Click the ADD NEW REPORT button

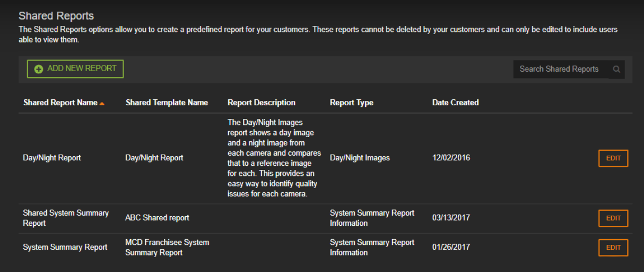pyautogui.click(x=75, y=69)
